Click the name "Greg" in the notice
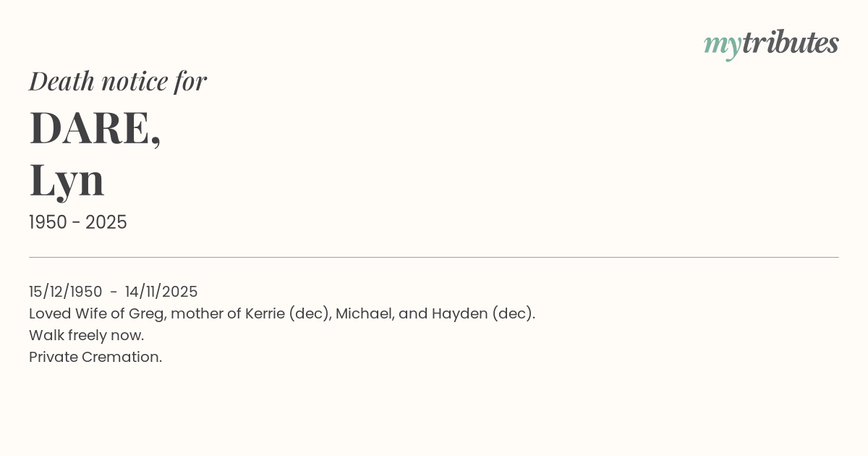The width and height of the screenshot is (868, 456). (147, 313)
